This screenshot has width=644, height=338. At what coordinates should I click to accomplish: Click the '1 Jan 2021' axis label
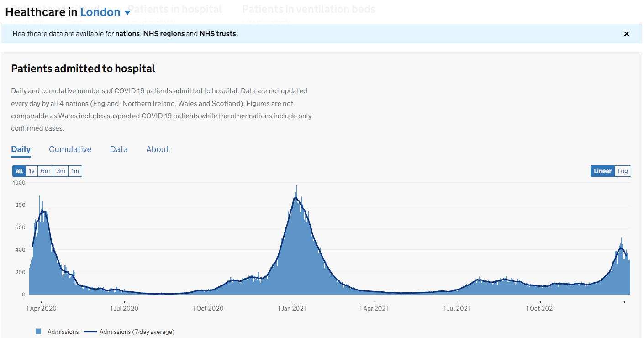tap(292, 308)
